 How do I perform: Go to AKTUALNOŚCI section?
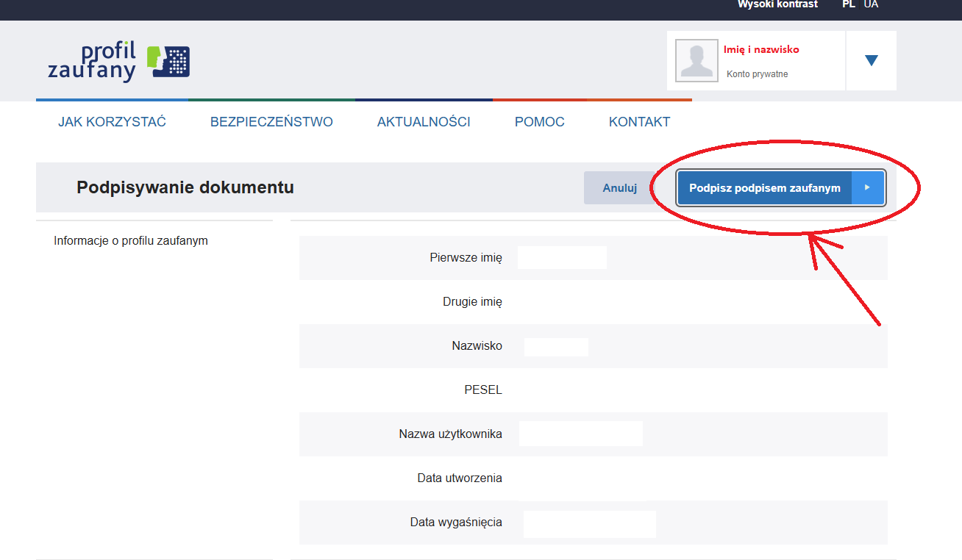pyautogui.click(x=424, y=122)
